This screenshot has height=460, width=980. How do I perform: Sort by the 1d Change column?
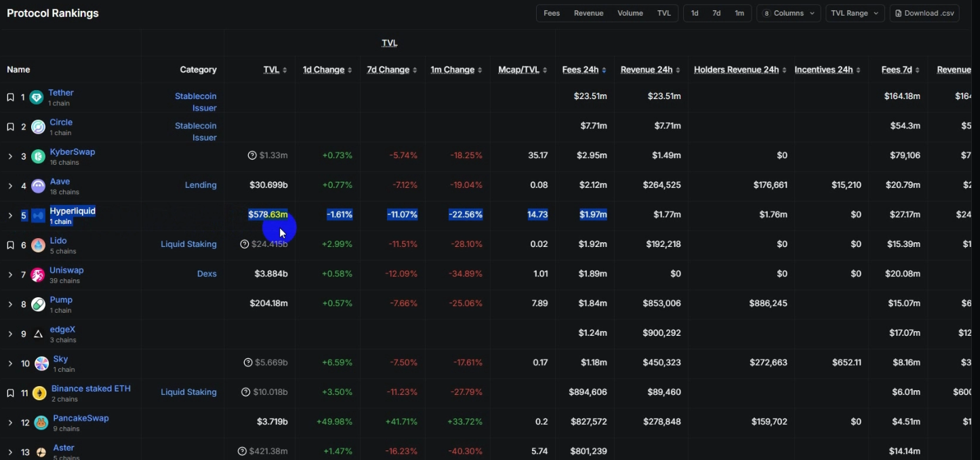tap(327, 70)
